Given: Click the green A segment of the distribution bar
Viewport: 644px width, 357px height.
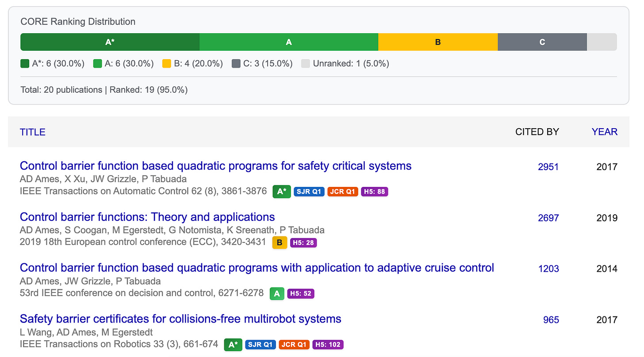Looking at the screenshot, I should pyautogui.click(x=289, y=42).
